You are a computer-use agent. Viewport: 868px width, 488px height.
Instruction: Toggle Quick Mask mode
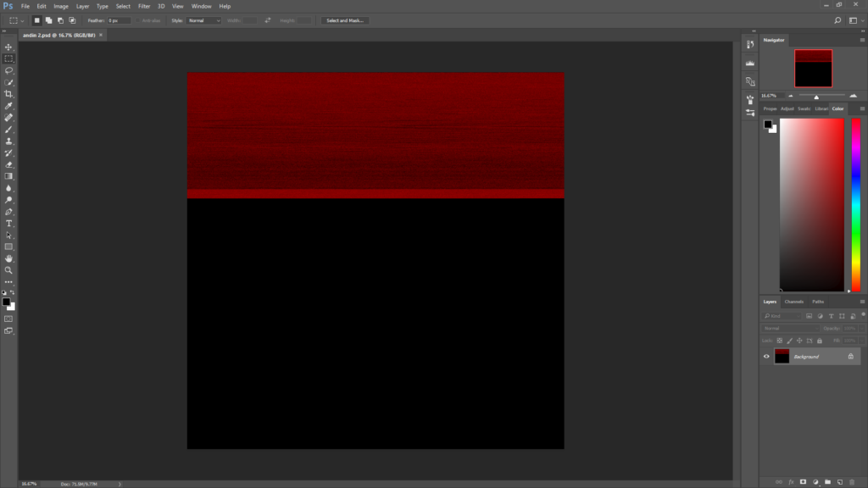point(8,319)
